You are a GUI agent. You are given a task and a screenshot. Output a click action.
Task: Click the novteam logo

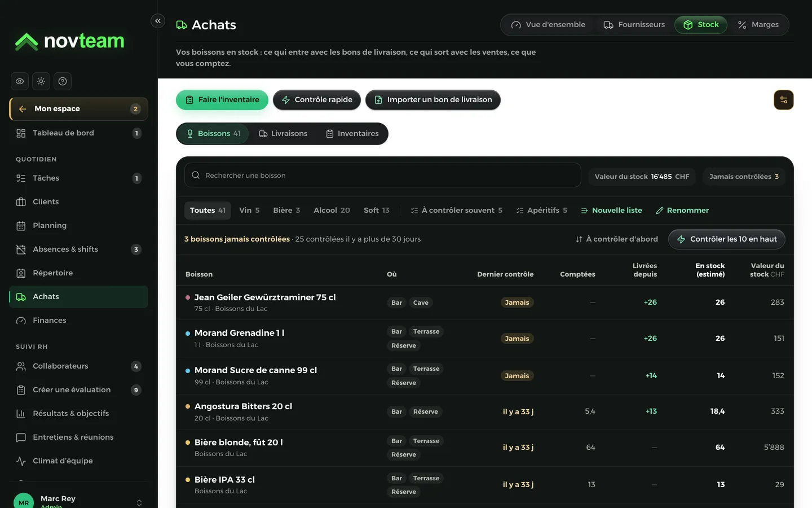tap(69, 41)
